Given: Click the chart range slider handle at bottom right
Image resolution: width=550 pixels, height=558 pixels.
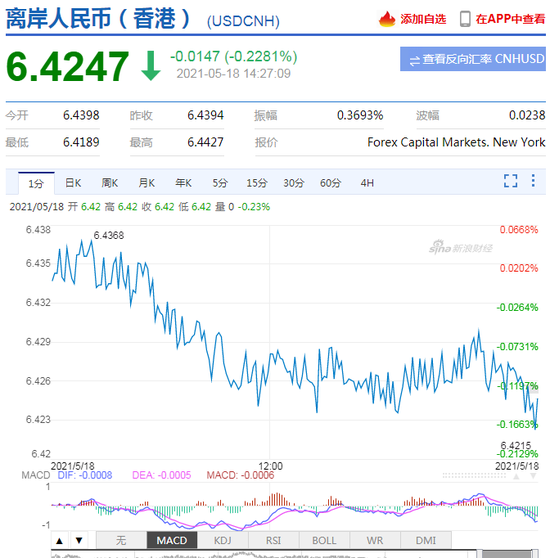Looking at the screenshot, I should [535, 554].
